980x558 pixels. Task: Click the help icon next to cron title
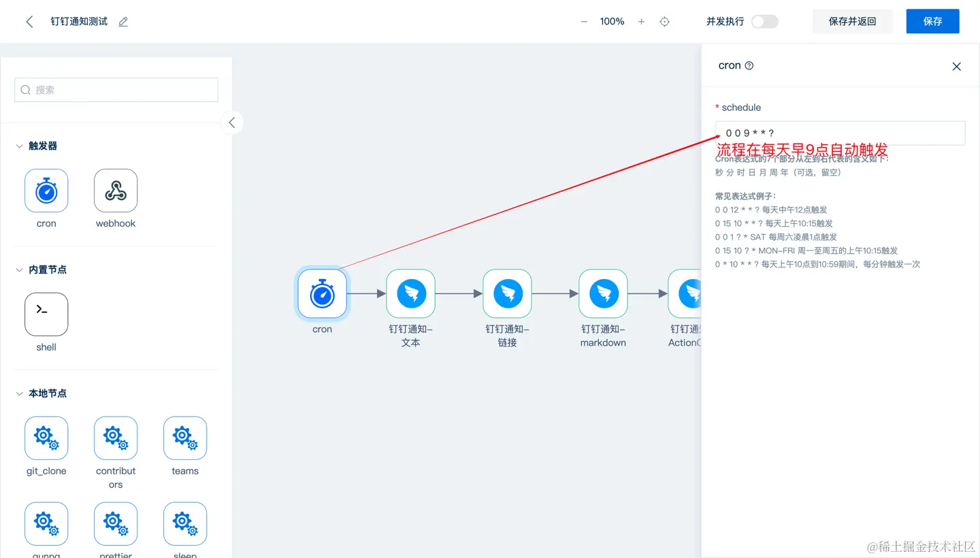[x=749, y=66]
